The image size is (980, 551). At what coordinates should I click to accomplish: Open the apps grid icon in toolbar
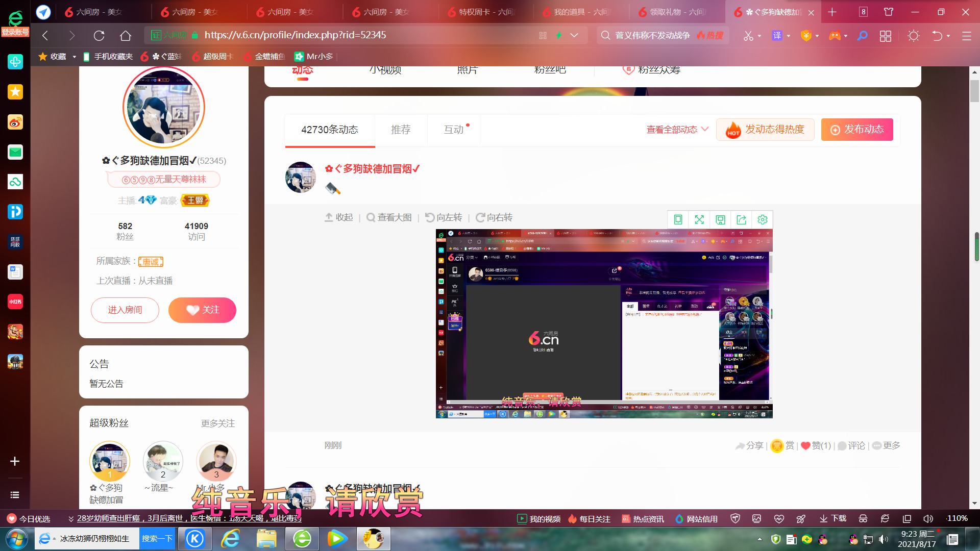(886, 36)
